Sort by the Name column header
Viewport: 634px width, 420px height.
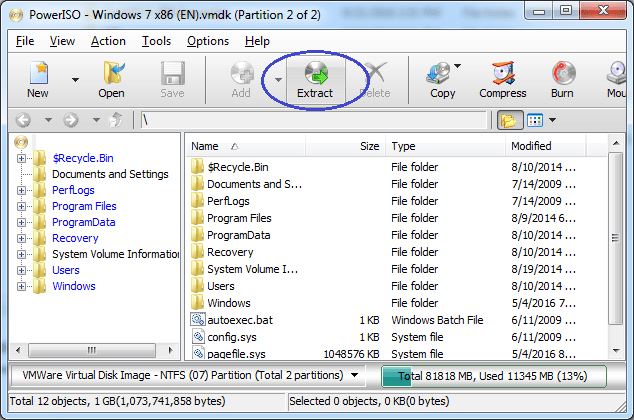click(x=245, y=146)
